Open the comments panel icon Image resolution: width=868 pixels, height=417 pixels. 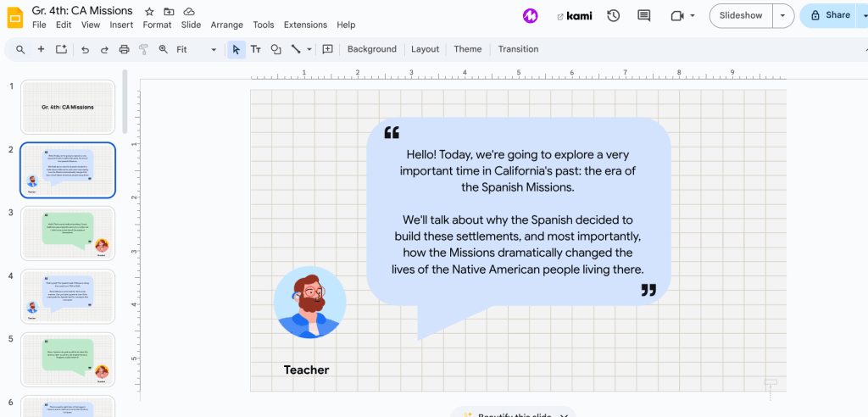[x=643, y=15]
